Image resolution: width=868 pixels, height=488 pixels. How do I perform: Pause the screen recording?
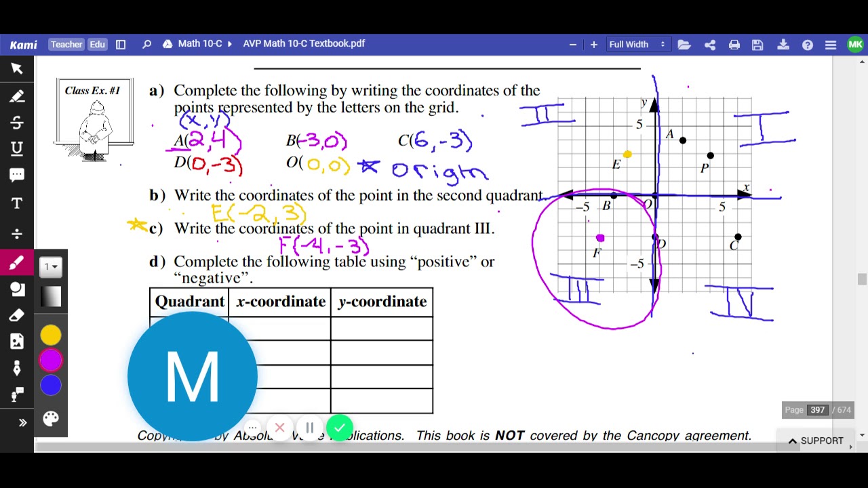[x=310, y=428]
